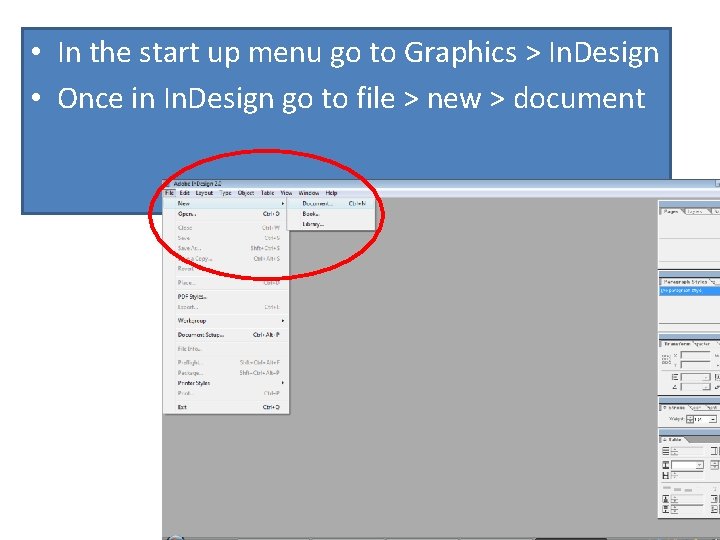Open the row height dropdown in Table panel
The width and height of the screenshot is (720, 540).
(x=699, y=466)
